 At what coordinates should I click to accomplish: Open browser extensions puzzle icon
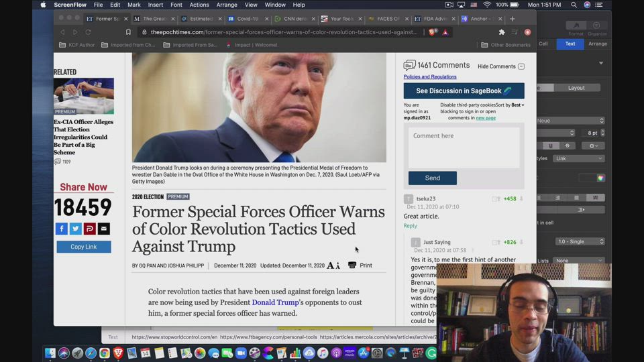[501, 32]
